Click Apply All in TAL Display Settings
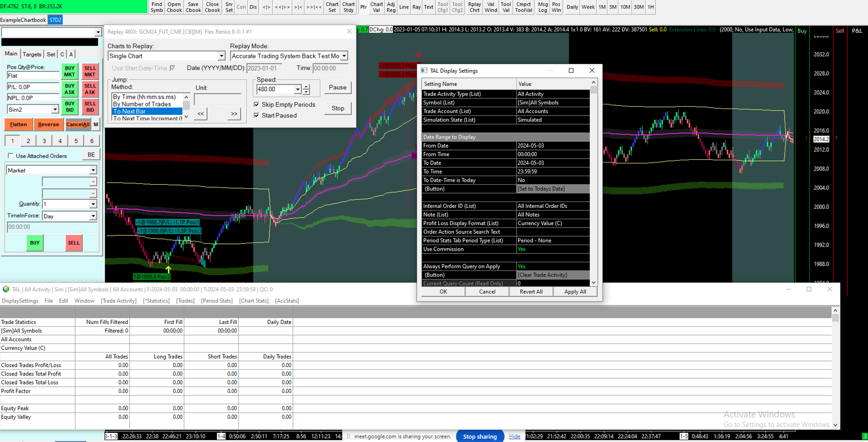The height and width of the screenshot is (442, 868). [575, 292]
